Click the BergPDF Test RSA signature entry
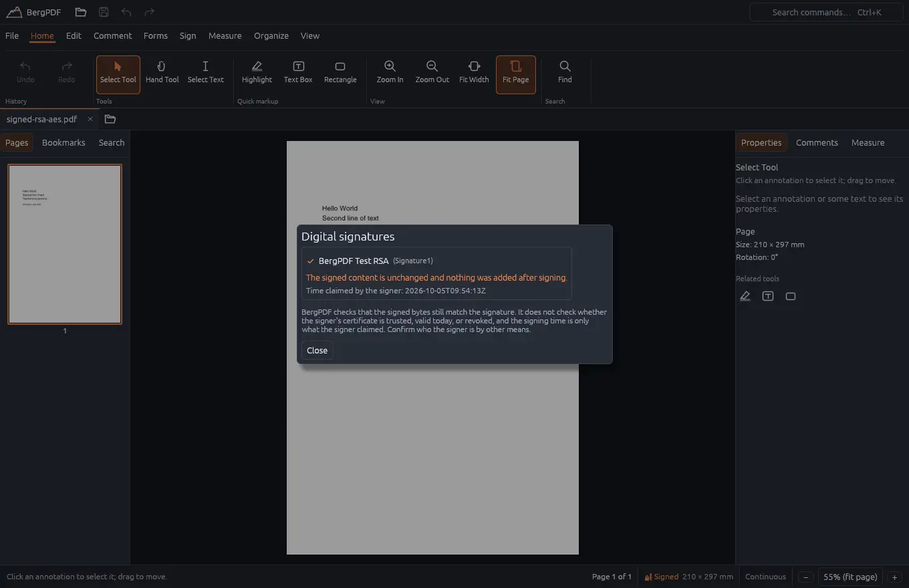This screenshot has height=588, width=909. [436, 273]
